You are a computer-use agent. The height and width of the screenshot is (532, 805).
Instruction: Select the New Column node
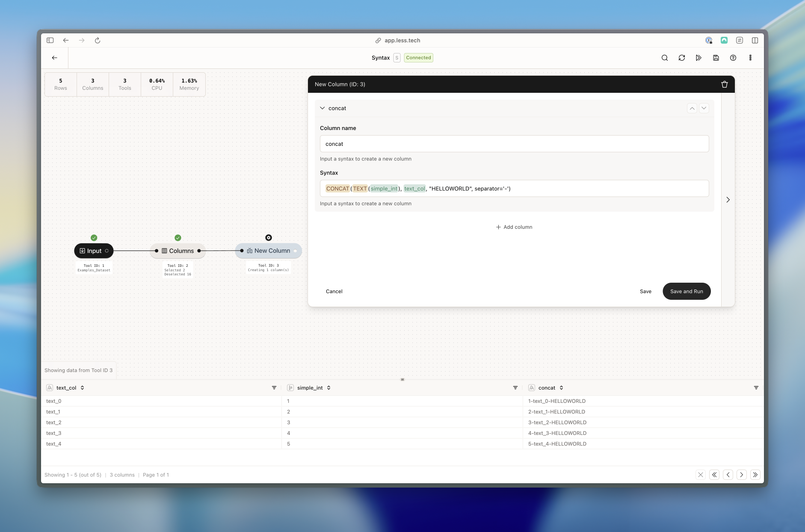268,251
